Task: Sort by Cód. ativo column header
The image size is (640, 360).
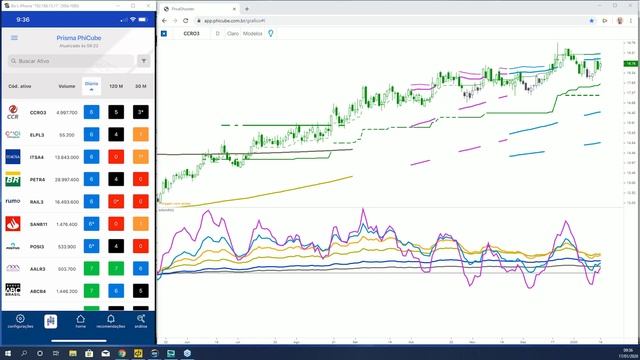Action: tap(20, 86)
